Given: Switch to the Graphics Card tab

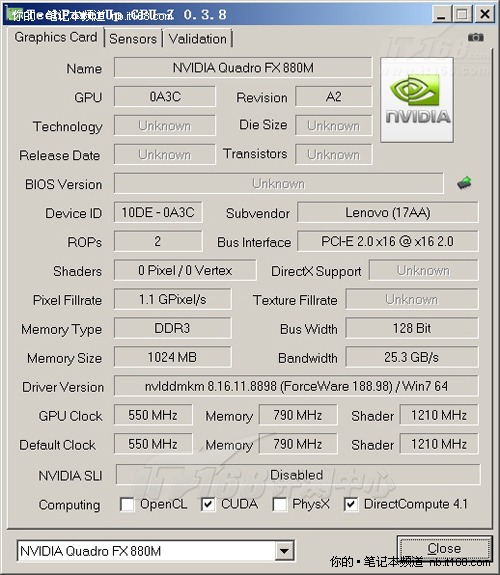Looking at the screenshot, I should [56, 37].
